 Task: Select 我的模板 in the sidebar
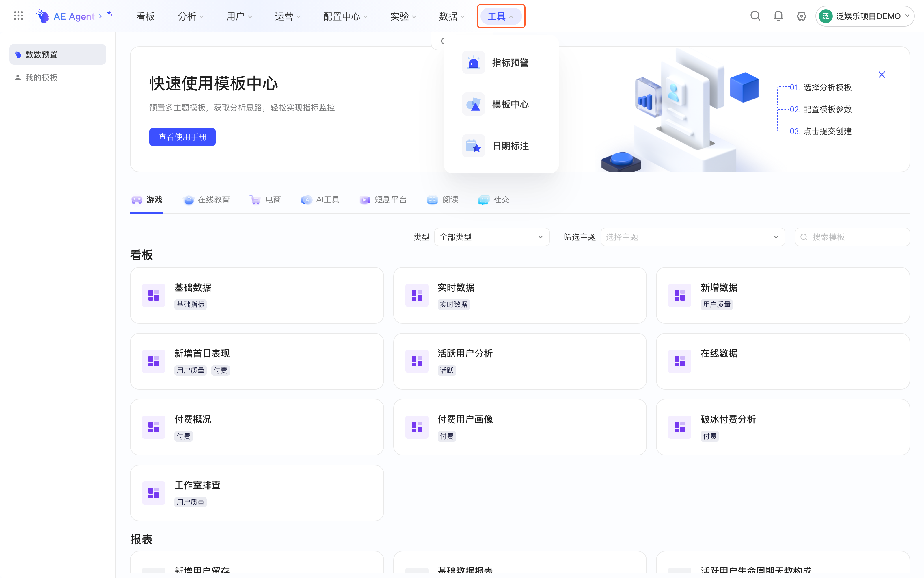pyautogui.click(x=58, y=77)
